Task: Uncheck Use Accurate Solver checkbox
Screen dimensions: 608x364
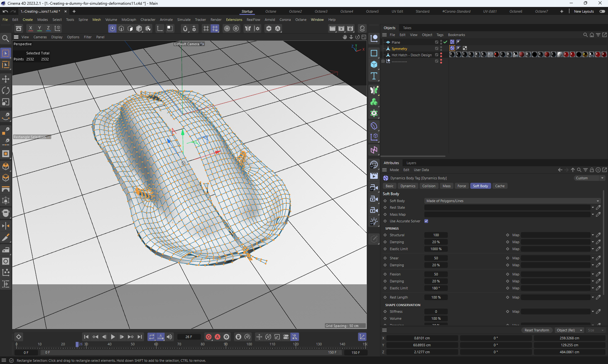Action: point(426,221)
